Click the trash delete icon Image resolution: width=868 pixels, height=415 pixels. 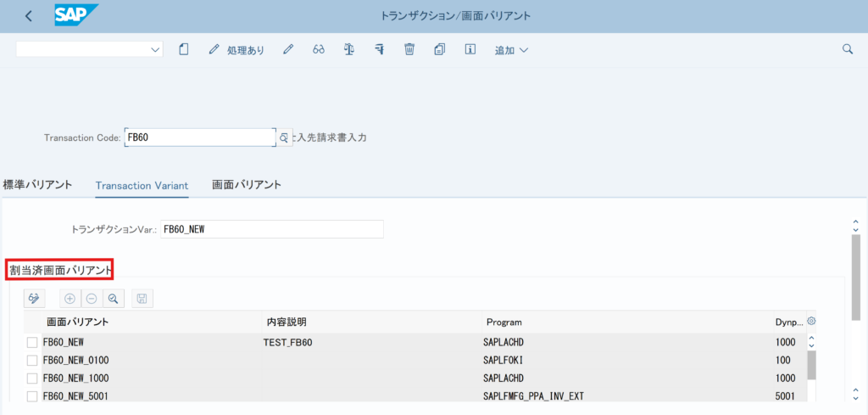pos(409,49)
